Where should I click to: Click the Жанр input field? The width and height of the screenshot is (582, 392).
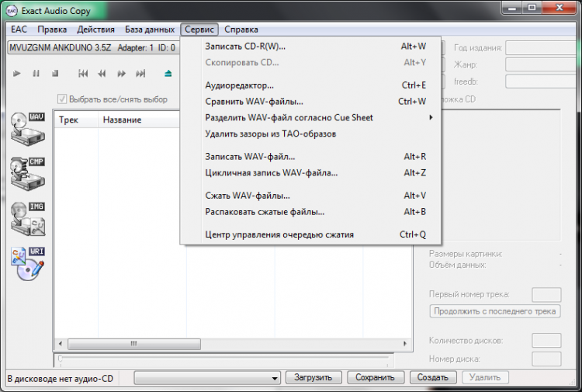point(542,64)
